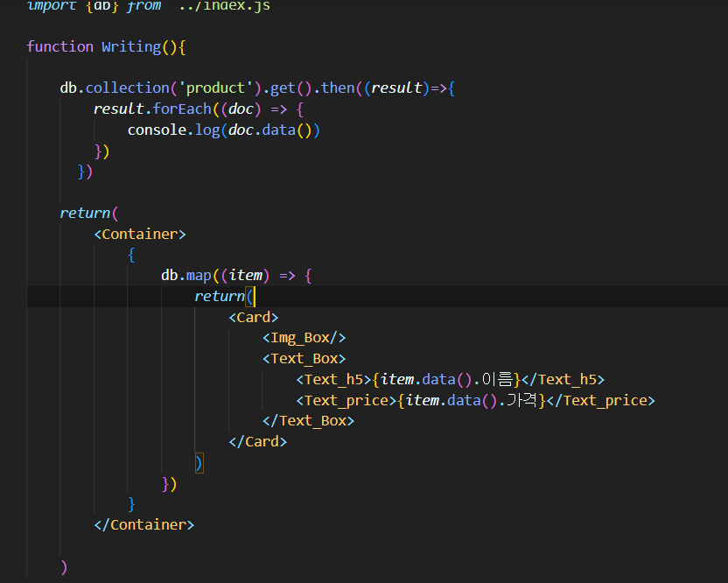This screenshot has height=583, width=728.
Task: Click the closing </Text_Box> tag
Action: coord(308,421)
